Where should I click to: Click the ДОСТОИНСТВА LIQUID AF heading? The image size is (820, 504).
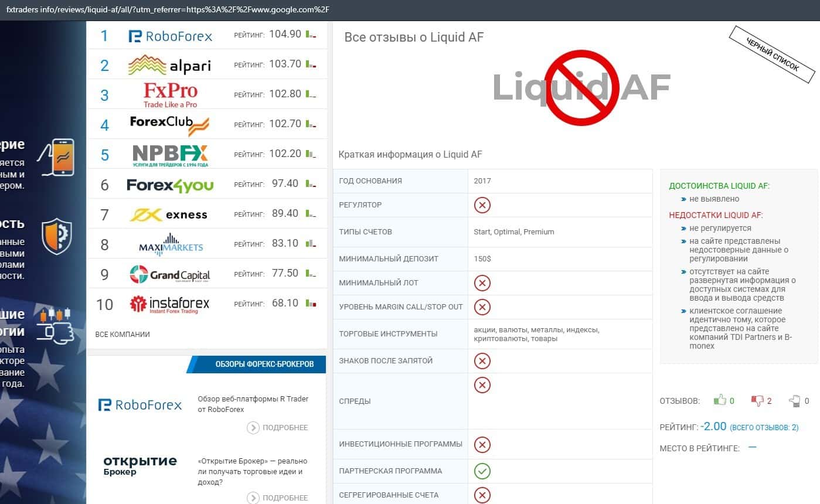click(x=719, y=186)
